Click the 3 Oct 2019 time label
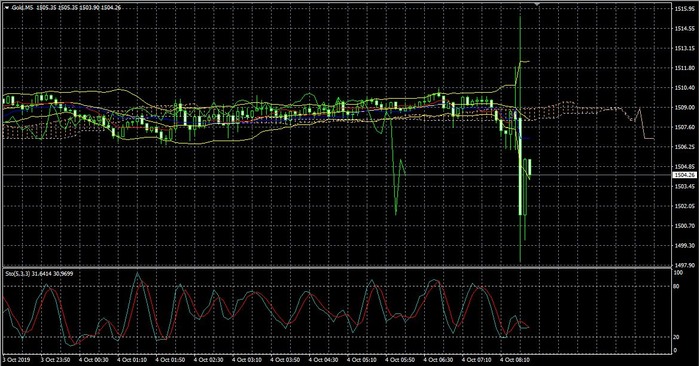Viewport: 700px width, 366px height. point(17,360)
